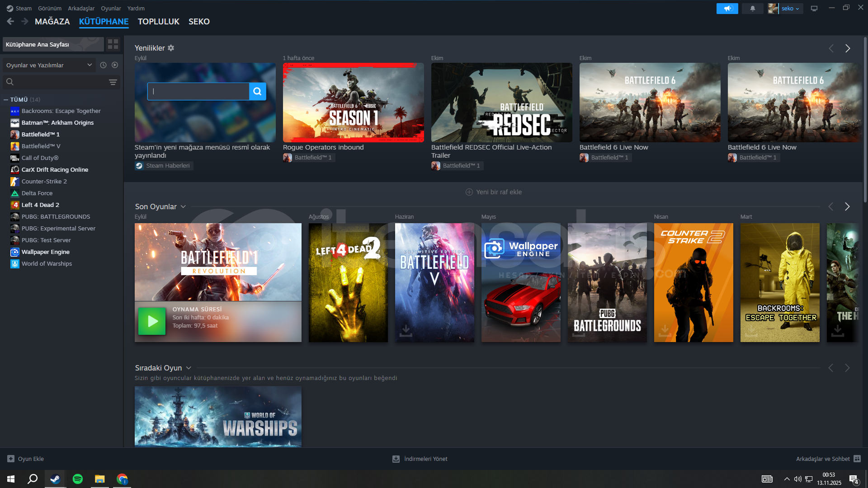868x488 pixels.
Task: Switch library to grid collections view
Action: click(113, 44)
